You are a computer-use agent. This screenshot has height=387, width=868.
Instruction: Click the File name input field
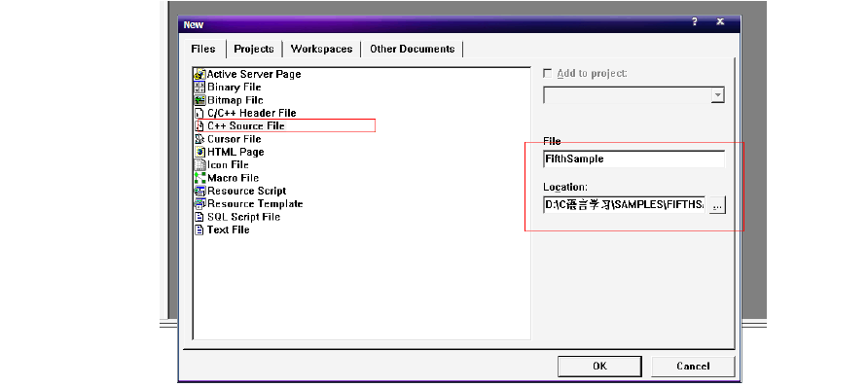633,158
